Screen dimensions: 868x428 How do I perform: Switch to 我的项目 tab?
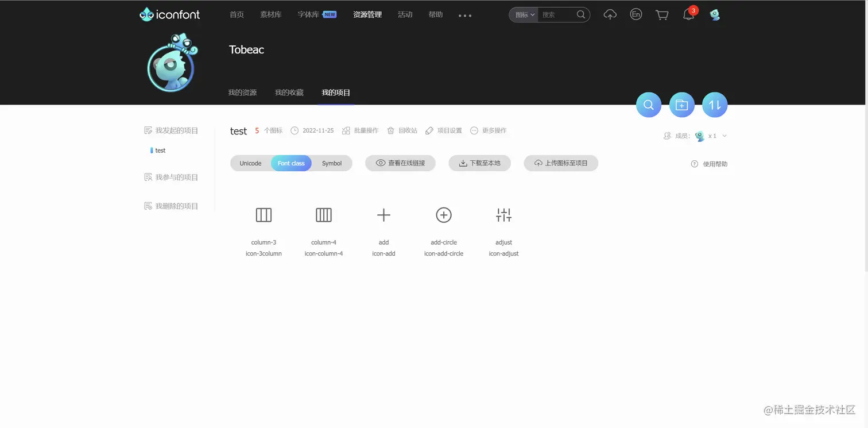coord(336,92)
